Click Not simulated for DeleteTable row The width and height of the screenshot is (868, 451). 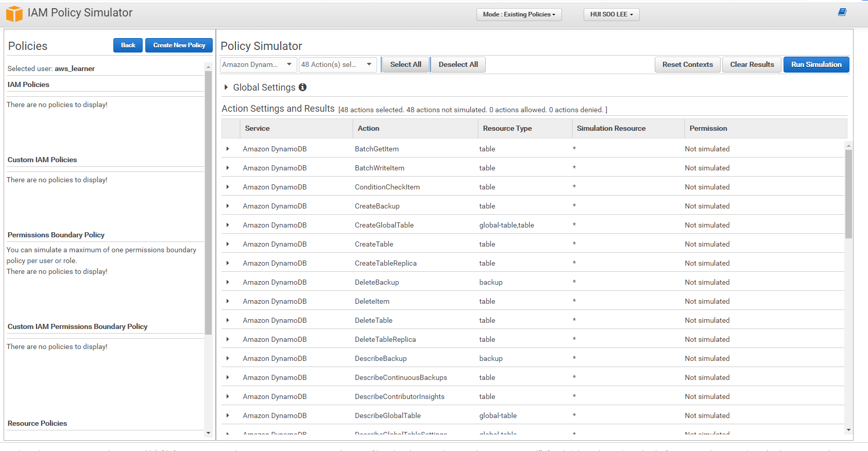click(707, 320)
